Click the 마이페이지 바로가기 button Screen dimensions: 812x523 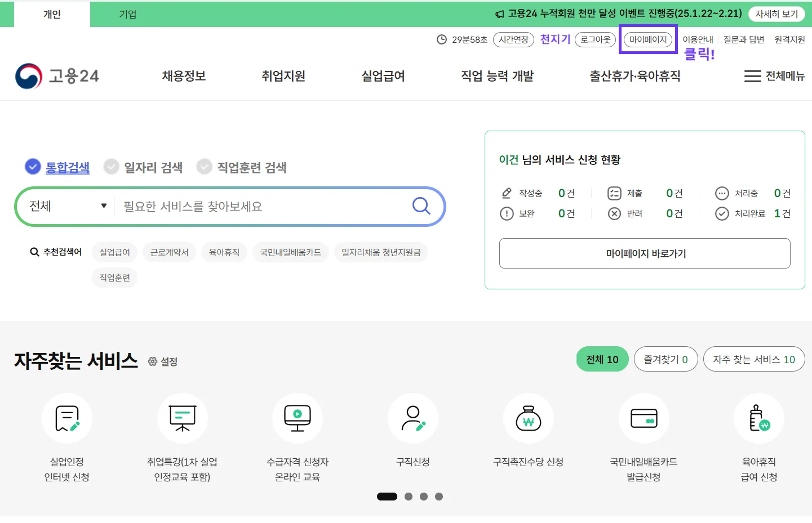click(644, 253)
